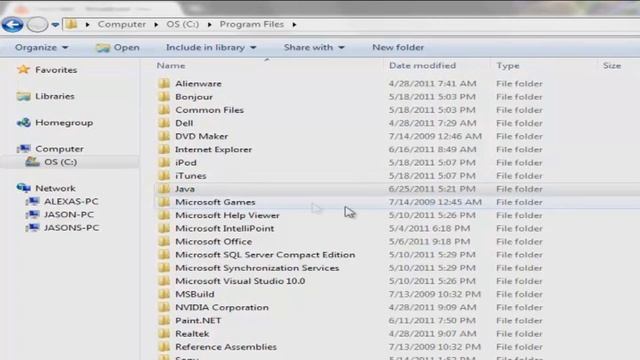Click the Common Files folder icon

click(164, 110)
